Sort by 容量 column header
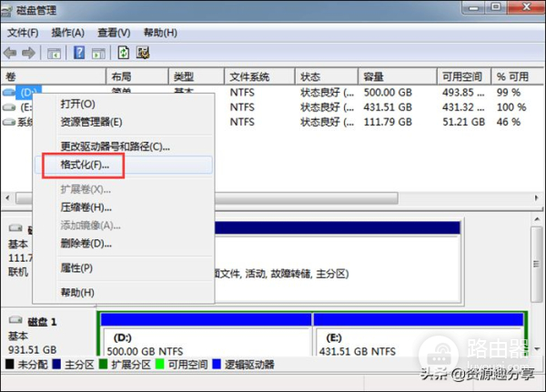Image resolution: width=546 pixels, height=392 pixels. [x=398, y=76]
